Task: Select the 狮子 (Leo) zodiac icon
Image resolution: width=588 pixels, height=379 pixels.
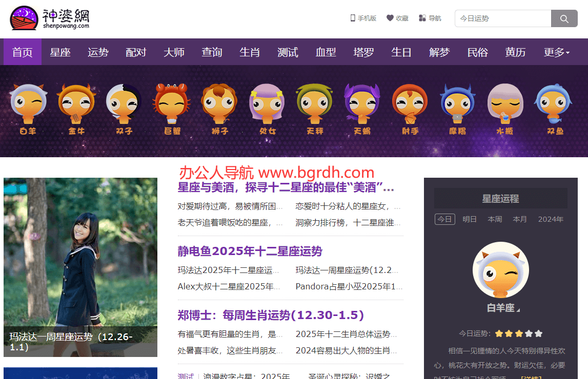Action: point(219,105)
